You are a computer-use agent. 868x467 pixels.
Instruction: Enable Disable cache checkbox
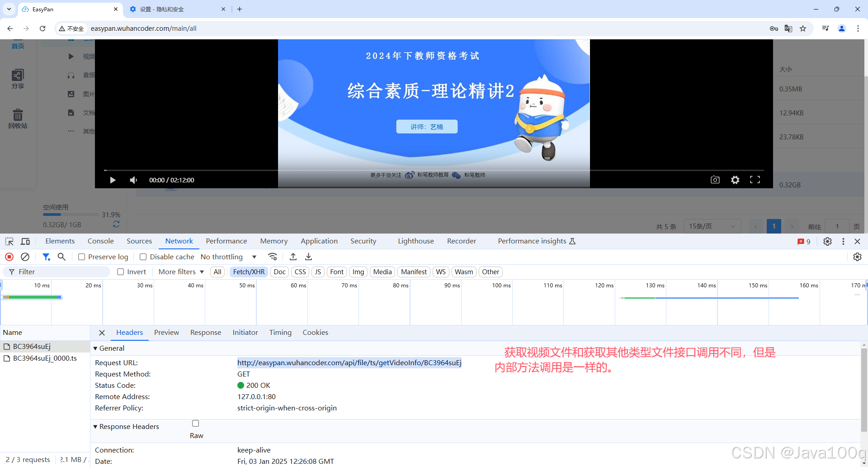(x=143, y=257)
